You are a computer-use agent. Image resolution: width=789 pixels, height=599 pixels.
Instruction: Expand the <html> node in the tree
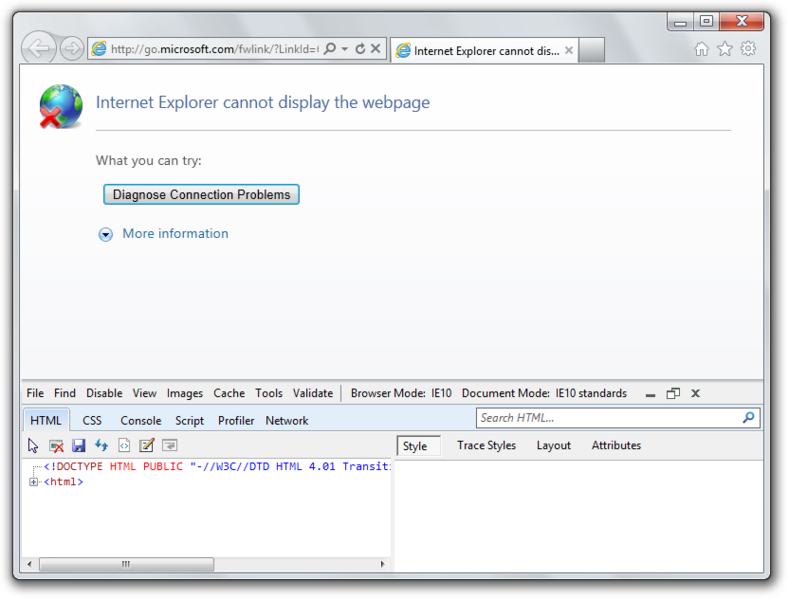tap(33, 482)
